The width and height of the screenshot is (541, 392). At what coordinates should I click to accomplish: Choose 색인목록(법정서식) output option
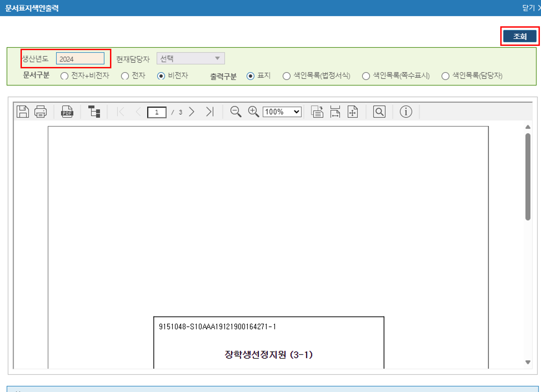[x=286, y=76]
